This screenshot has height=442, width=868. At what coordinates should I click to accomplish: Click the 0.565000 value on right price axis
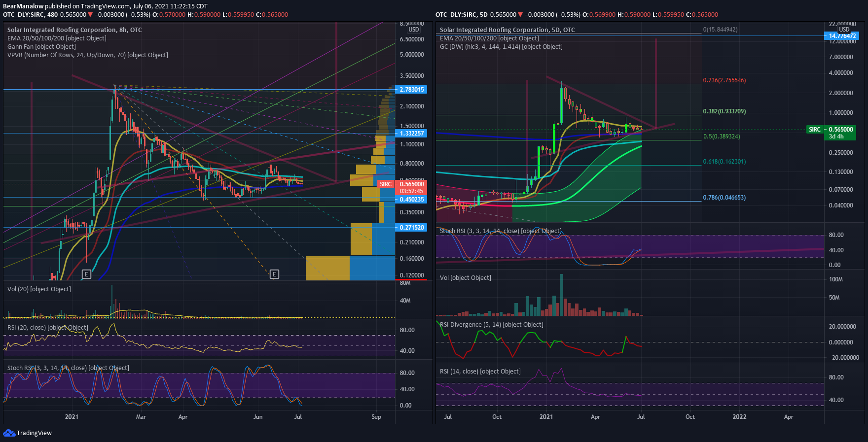(x=841, y=130)
